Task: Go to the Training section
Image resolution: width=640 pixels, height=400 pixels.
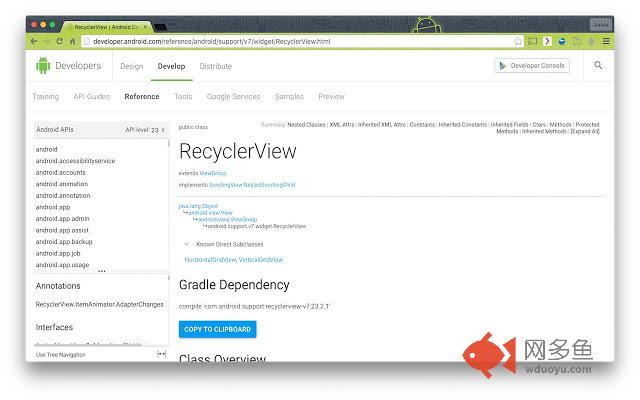Action: click(x=46, y=96)
